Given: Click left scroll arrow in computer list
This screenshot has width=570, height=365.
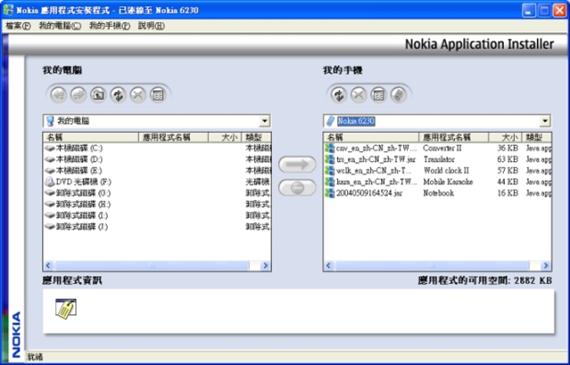Looking at the screenshot, I should pos(48,266).
